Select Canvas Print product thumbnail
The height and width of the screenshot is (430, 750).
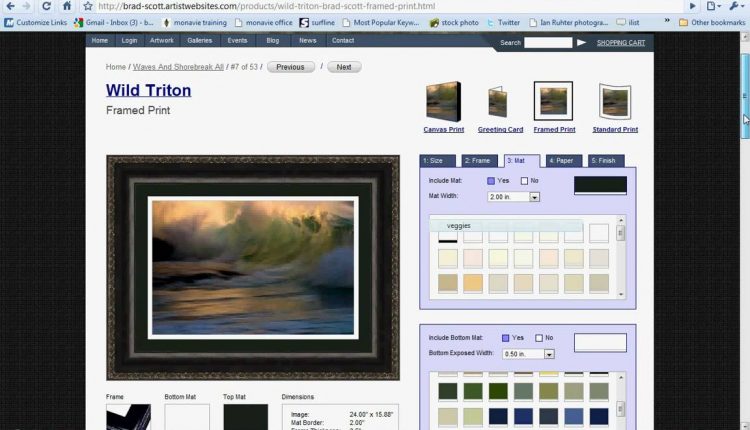click(443, 101)
